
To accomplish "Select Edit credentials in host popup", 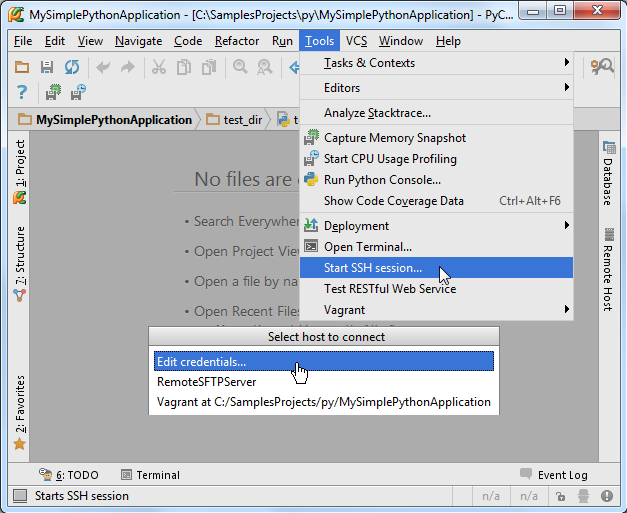I will pyautogui.click(x=324, y=361).
